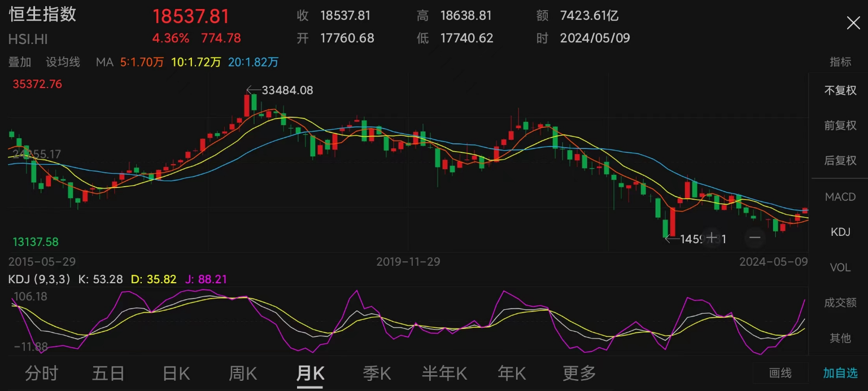Screen dimensions: 868x391
Task: Switch to 半年K half-year chart tab
Action: tap(444, 373)
